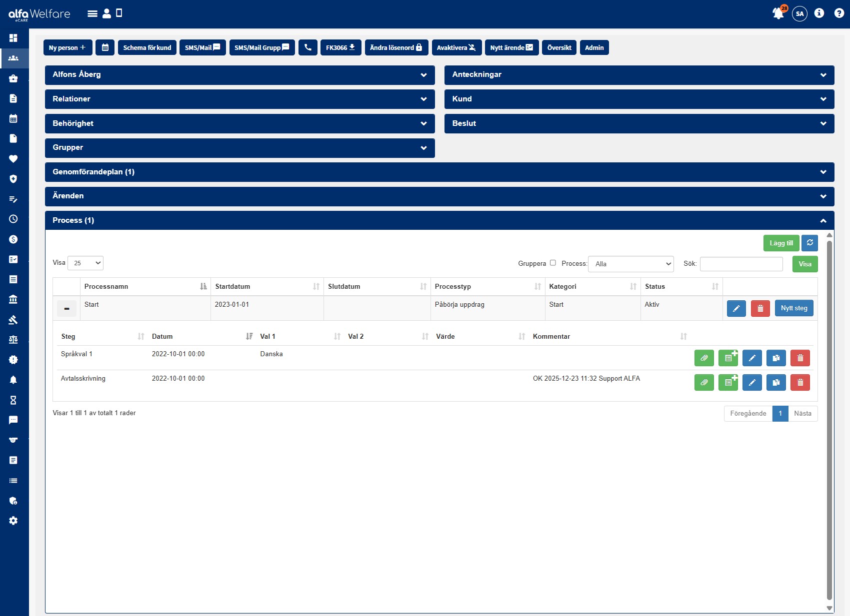This screenshot has width=850, height=616.
Task: Toggle the Gruppera checkbox
Action: 552,263
